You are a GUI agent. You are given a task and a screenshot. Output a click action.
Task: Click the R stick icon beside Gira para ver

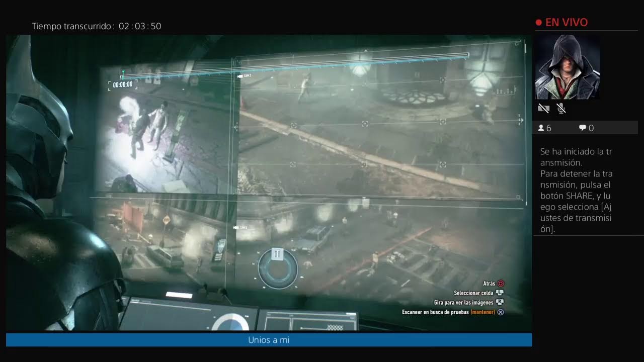[x=500, y=302]
